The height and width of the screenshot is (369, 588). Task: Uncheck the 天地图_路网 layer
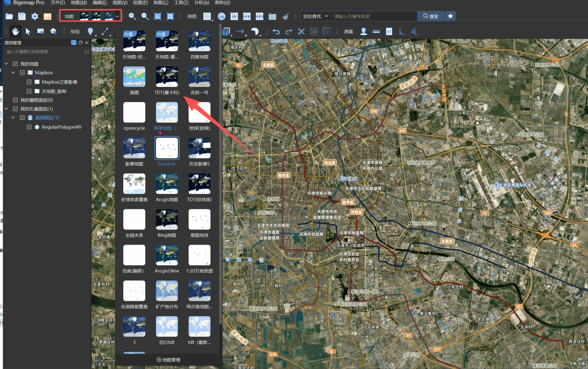click(x=29, y=91)
